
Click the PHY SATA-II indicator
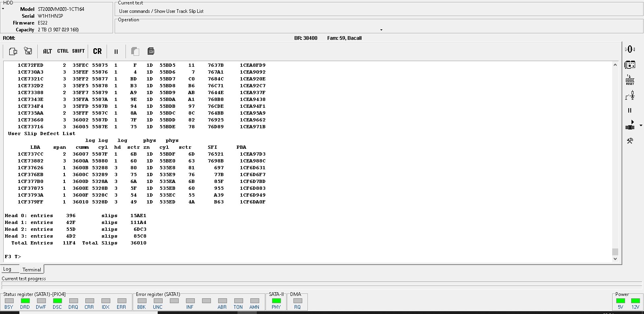pos(276,301)
